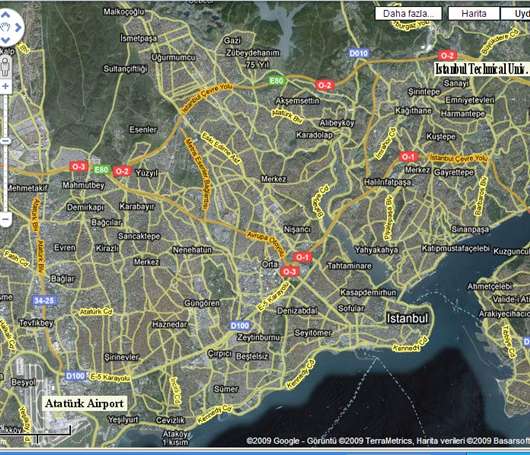
Task: Click the zoom slider handle
Action: pos(5,141)
